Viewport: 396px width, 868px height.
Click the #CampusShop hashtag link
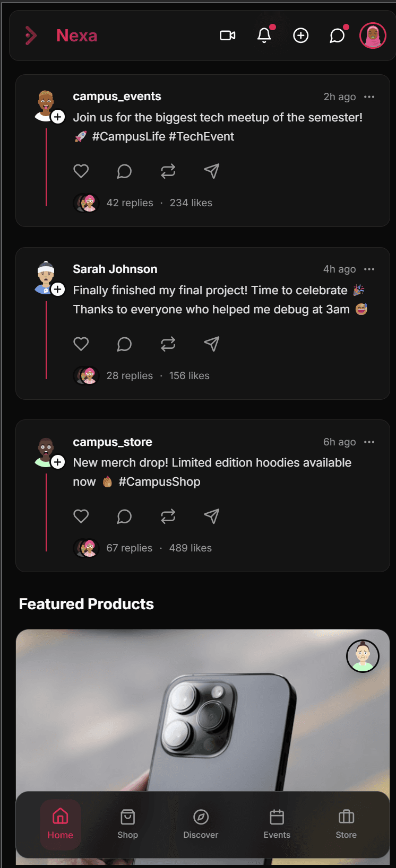[x=159, y=482]
